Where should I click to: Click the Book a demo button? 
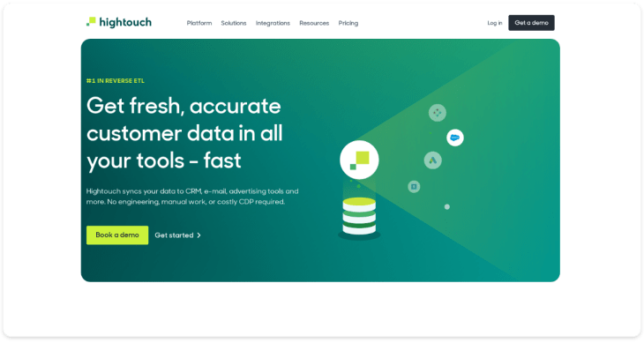point(117,235)
